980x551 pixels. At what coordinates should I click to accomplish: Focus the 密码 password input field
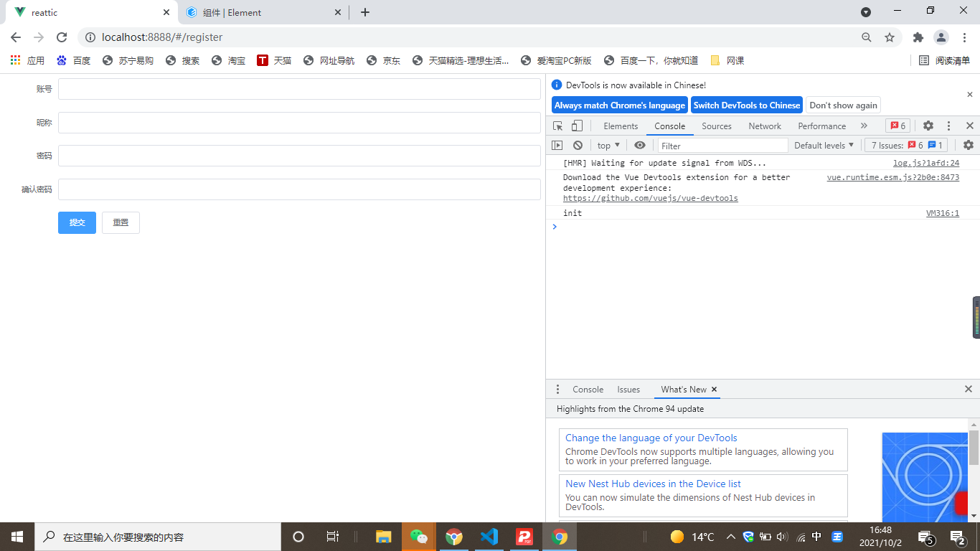tap(299, 156)
